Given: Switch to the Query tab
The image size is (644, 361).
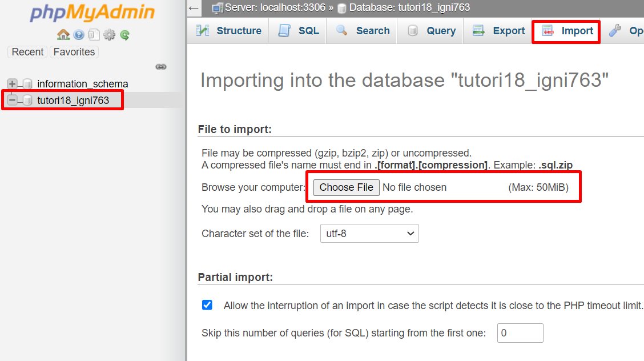Looking at the screenshot, I should [x=430, y=31].
